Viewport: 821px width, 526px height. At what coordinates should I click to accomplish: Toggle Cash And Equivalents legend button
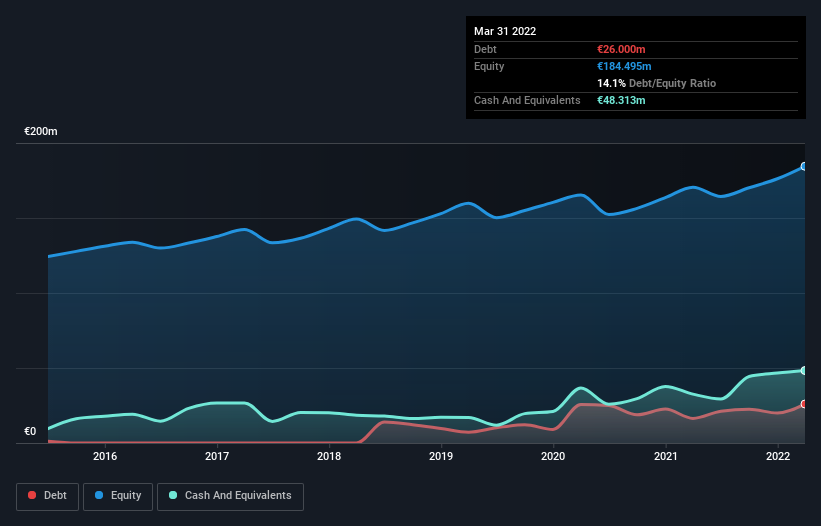click(x=230, y=496)
